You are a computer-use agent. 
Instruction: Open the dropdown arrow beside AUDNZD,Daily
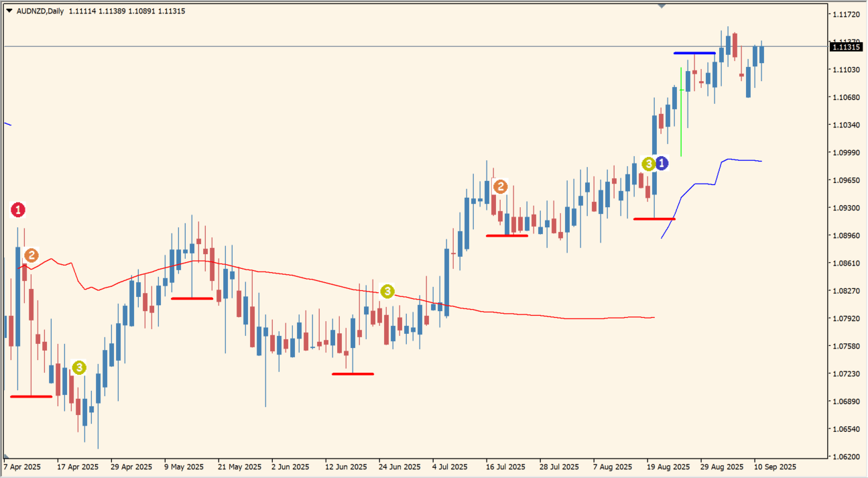pos(9,11)
